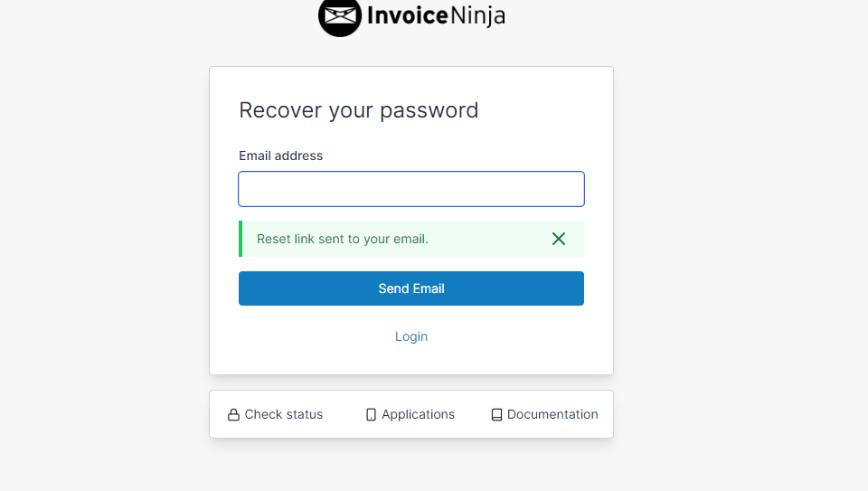Go to the Login link

(410, 336)
